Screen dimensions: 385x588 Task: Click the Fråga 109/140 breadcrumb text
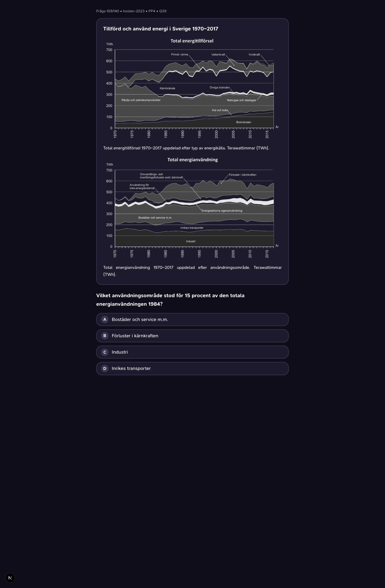click(x=107, y=11)
